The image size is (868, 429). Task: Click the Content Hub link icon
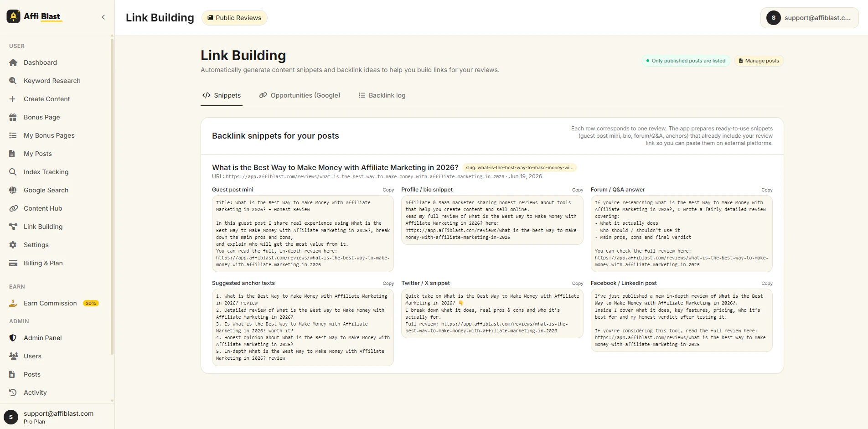pos(14,208)
